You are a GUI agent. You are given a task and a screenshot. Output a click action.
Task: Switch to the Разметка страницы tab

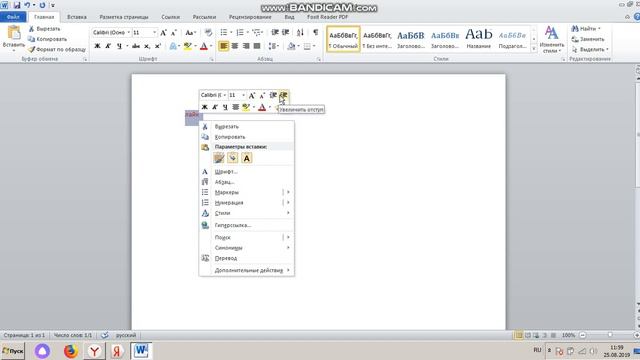click(x=124, y=17)
